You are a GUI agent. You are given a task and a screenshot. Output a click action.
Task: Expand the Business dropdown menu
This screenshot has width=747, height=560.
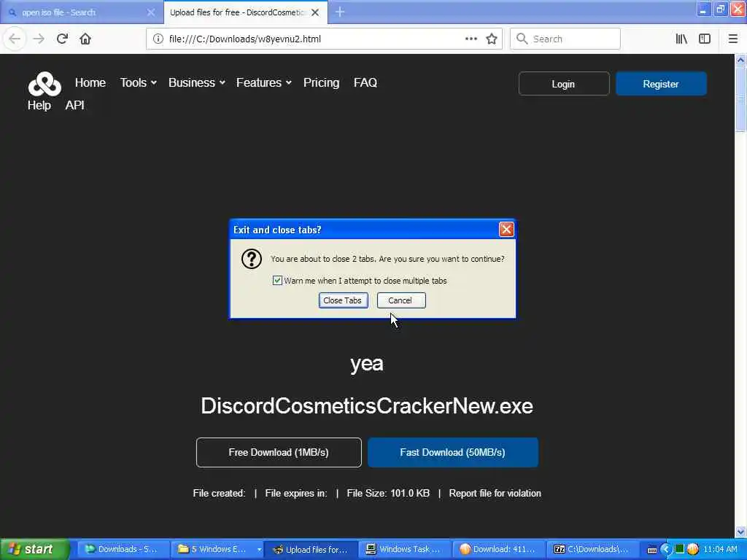(197, 83)
